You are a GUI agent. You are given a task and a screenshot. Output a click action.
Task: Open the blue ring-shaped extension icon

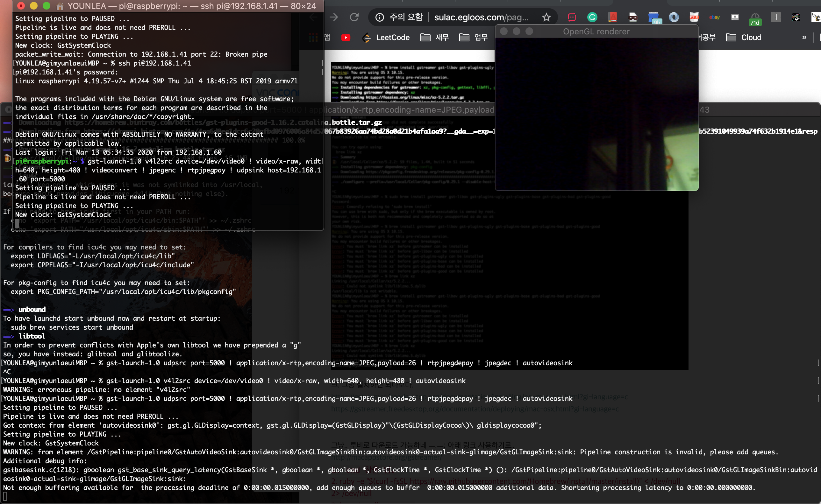pyautogui.click(x=674, y=17)
